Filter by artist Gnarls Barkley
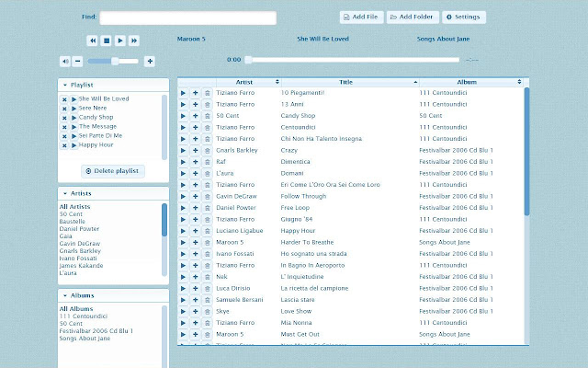 [80, 251]
